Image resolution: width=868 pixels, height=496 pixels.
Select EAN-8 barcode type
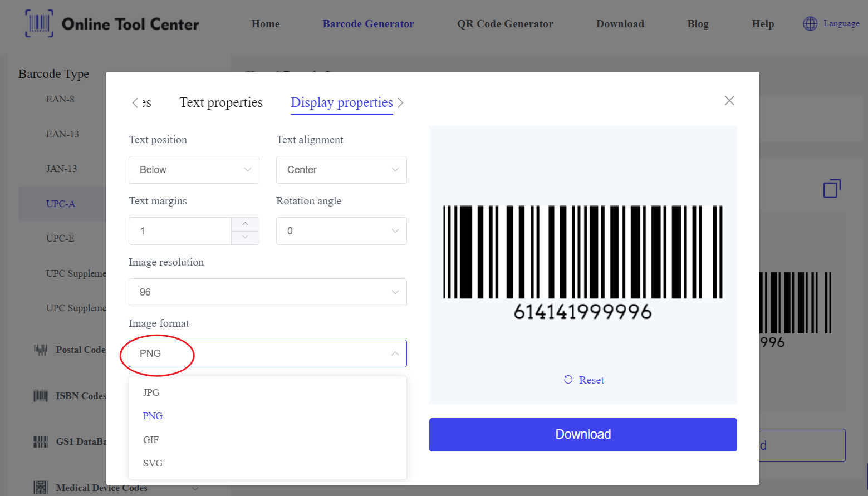pyautogui.click(x=60, y=99)
